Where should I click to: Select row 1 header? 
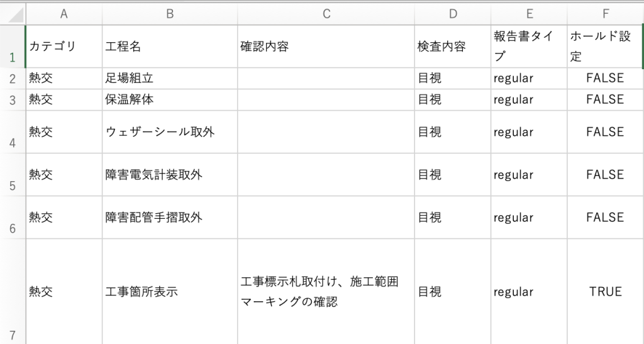[x=13, y=47]
